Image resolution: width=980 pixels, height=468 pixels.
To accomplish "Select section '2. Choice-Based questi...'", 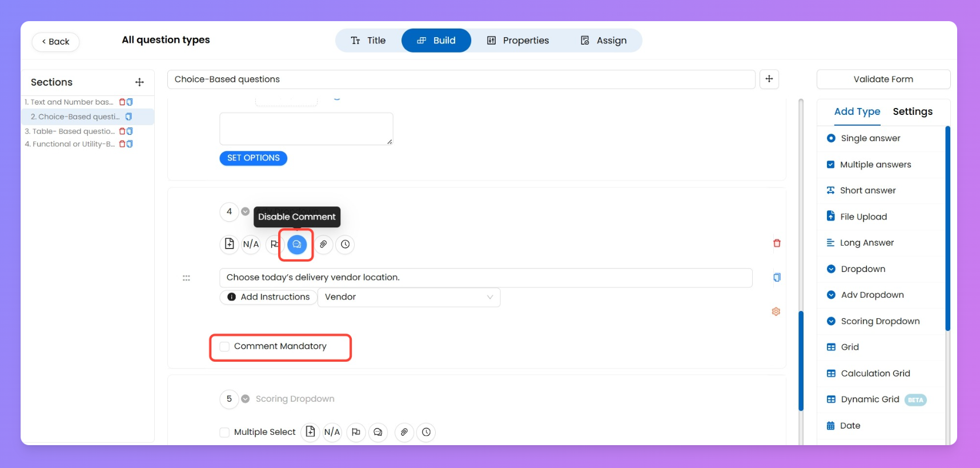I will [x=75, y=117].
